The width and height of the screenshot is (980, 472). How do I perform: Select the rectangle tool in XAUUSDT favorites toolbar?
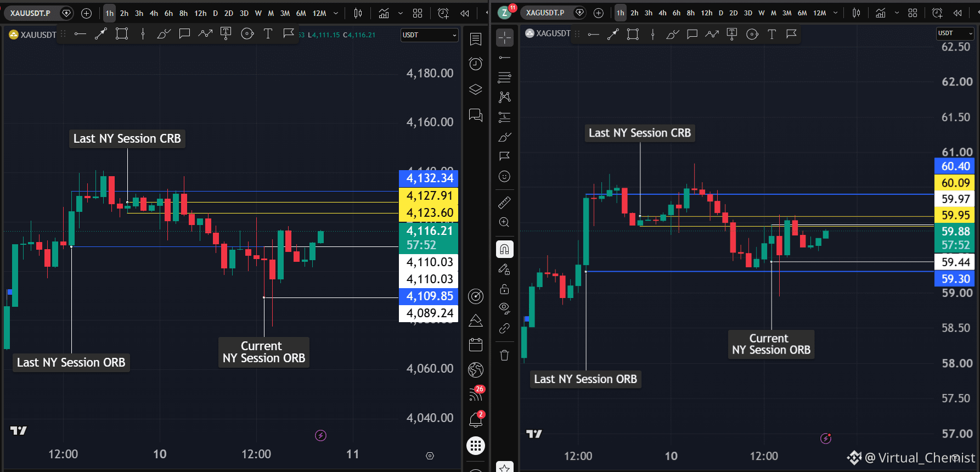coord(122,34)
